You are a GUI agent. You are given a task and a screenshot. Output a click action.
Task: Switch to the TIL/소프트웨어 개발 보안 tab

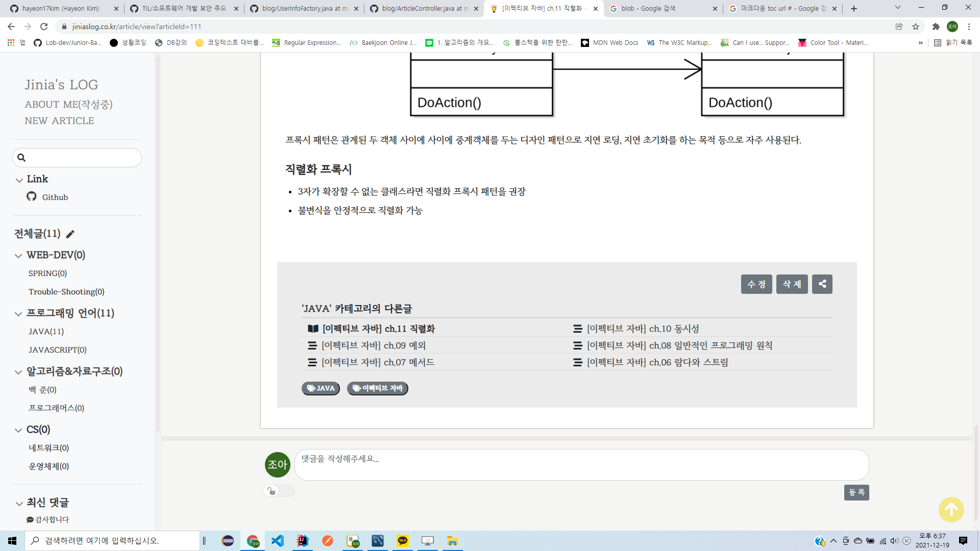point(184,9)
